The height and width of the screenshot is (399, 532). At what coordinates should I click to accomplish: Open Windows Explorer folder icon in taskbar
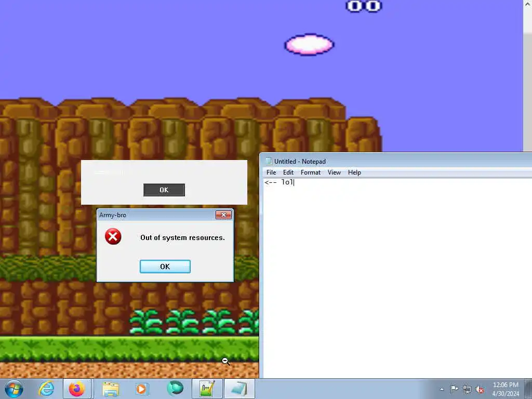(x=111, y=389)
